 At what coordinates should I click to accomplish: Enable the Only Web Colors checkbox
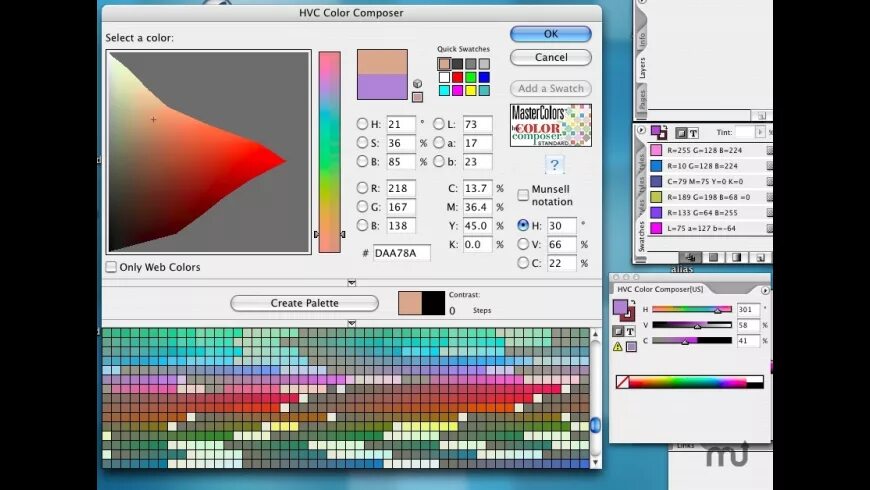[111, 267]
